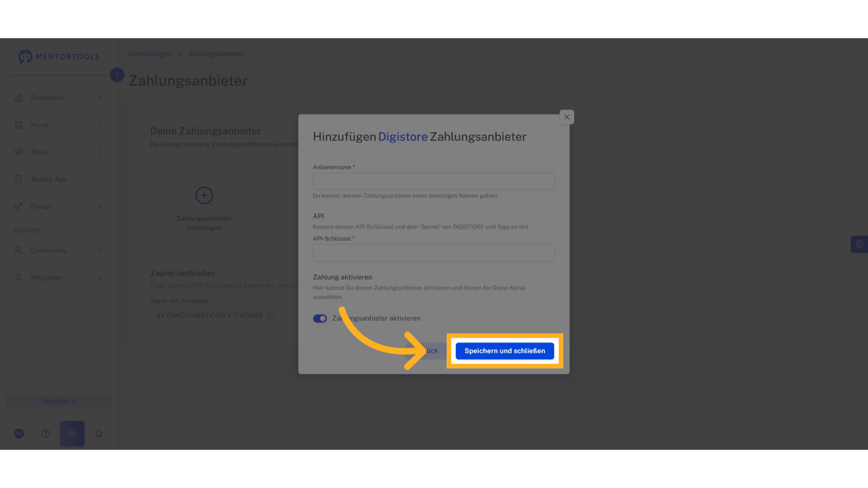Click the Zahlungsanbieter breadcrumb text
The height and width of the screenshot is (488, 868).
click(x=216, y=54)
